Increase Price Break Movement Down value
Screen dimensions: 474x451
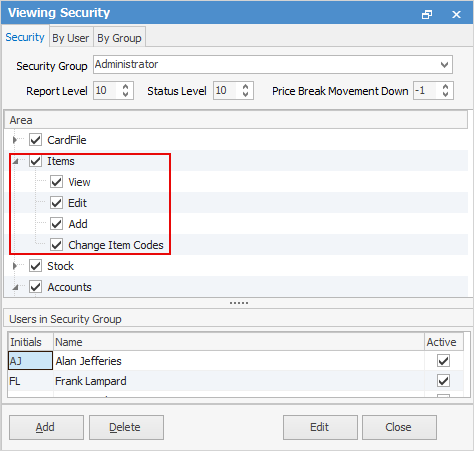[x=445, y=87]
